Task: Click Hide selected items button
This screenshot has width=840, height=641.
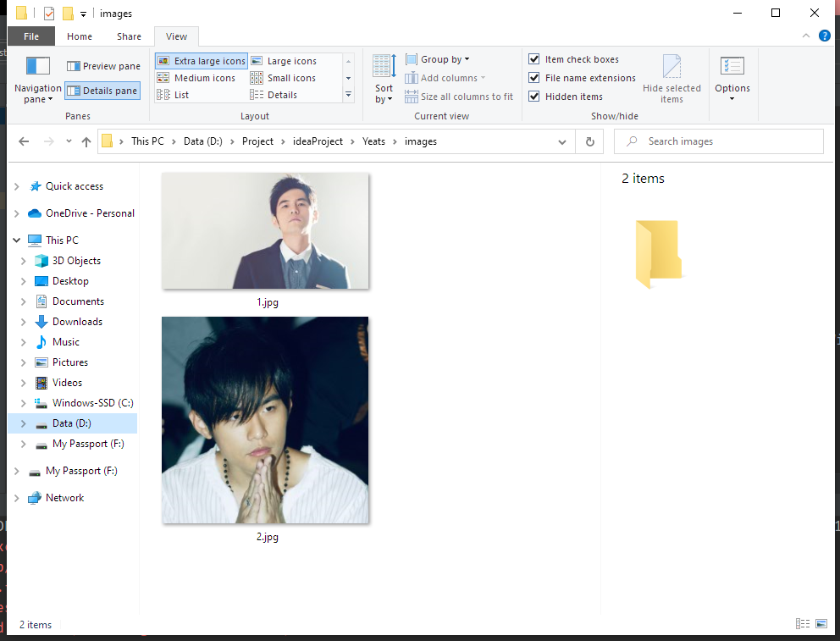Action: click(671, 79)
